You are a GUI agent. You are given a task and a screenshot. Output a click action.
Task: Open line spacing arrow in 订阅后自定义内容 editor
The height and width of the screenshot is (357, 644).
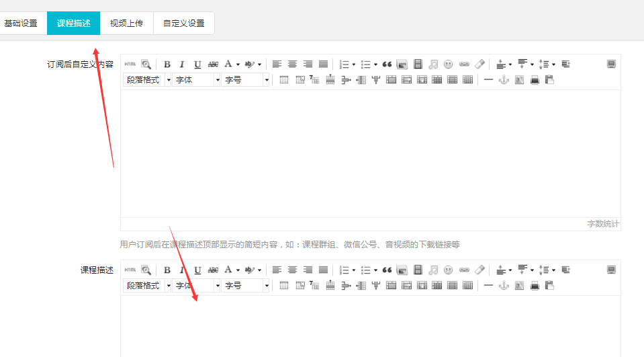[x=553, y=65]
